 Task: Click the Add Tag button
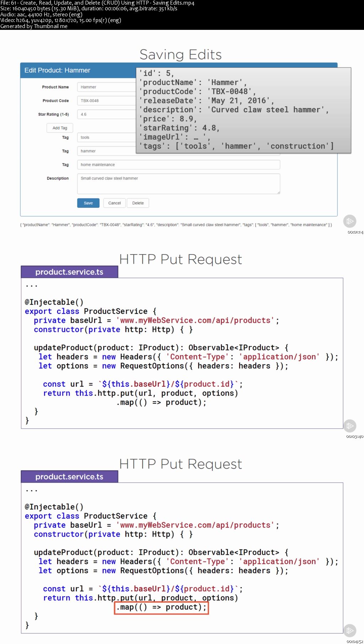pos(60,128)
